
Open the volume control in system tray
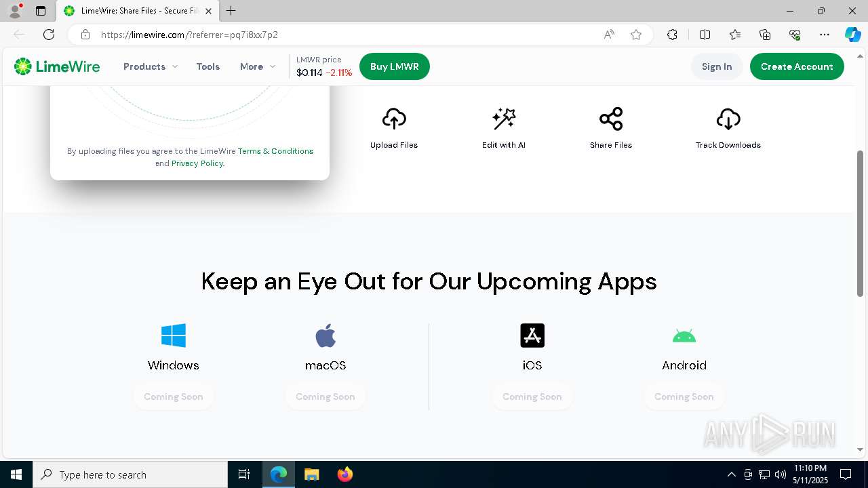pos(780,474)
